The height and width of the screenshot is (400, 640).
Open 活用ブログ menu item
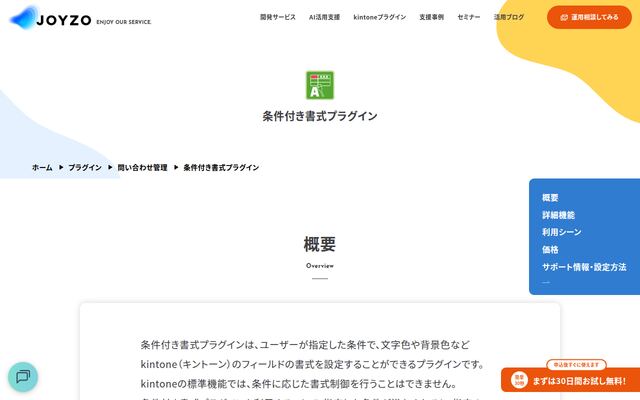[509, 17]
